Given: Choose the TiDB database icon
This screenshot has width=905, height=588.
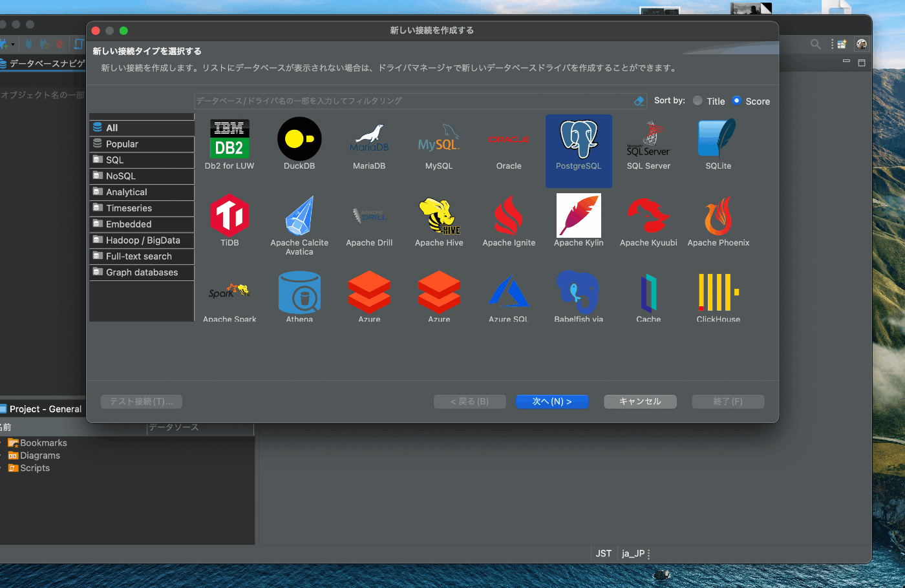Looking at the screenshot, I should pos(229,216).
